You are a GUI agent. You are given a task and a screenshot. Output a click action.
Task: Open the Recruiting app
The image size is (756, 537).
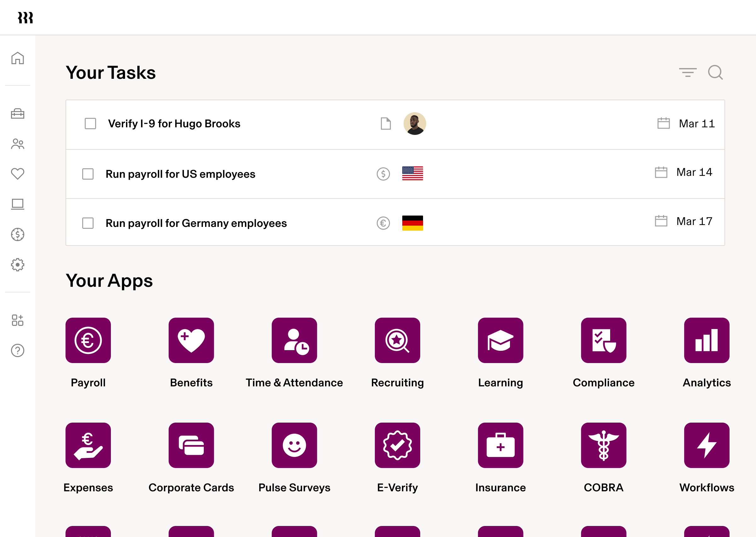pyautogui.click(x=397, y=340)
